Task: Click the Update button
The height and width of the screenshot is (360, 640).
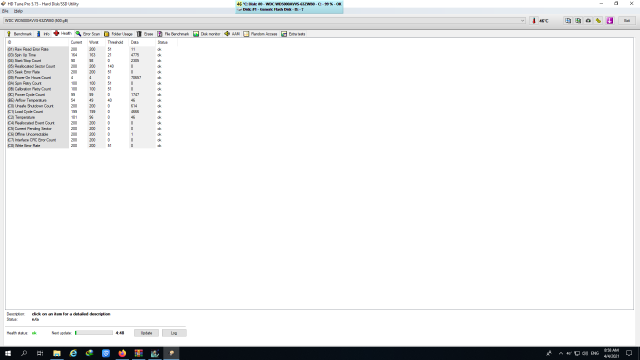Action: pyautogui.click(x=147, y=333)
